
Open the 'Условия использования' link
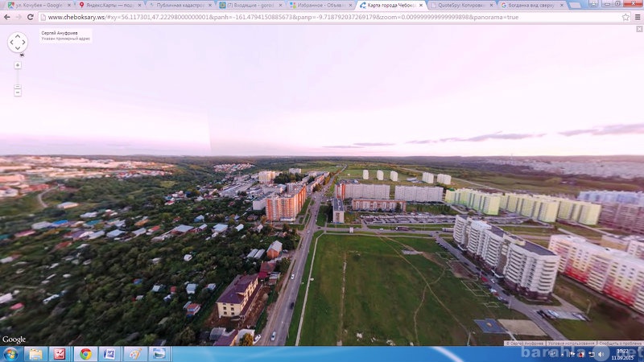click(571, 343)
